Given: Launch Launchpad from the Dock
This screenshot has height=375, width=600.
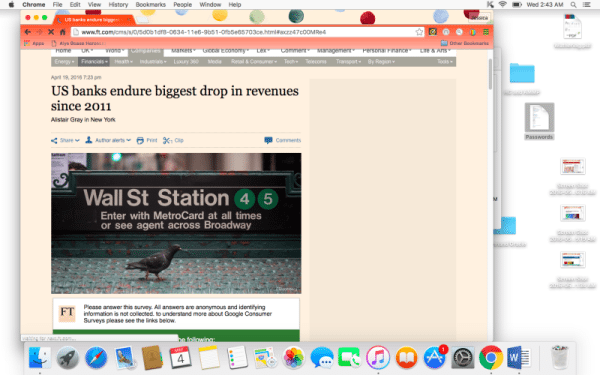Looking at the screenshot, I should (x=68, y=359).
